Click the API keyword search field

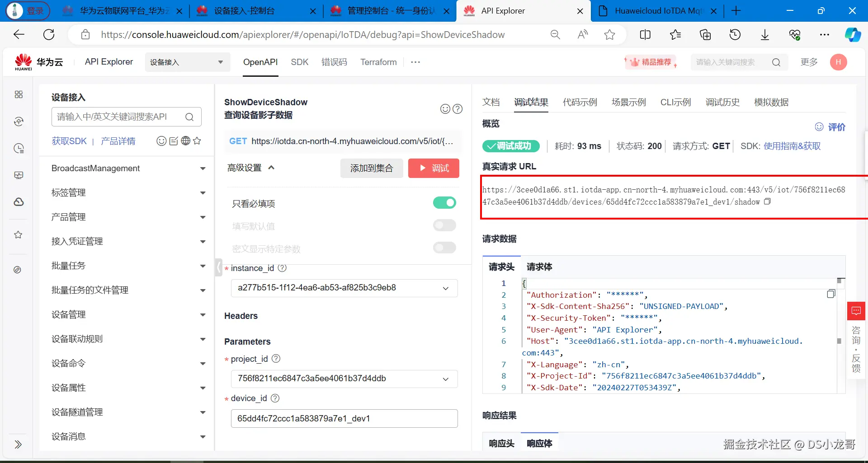point(126,117)
